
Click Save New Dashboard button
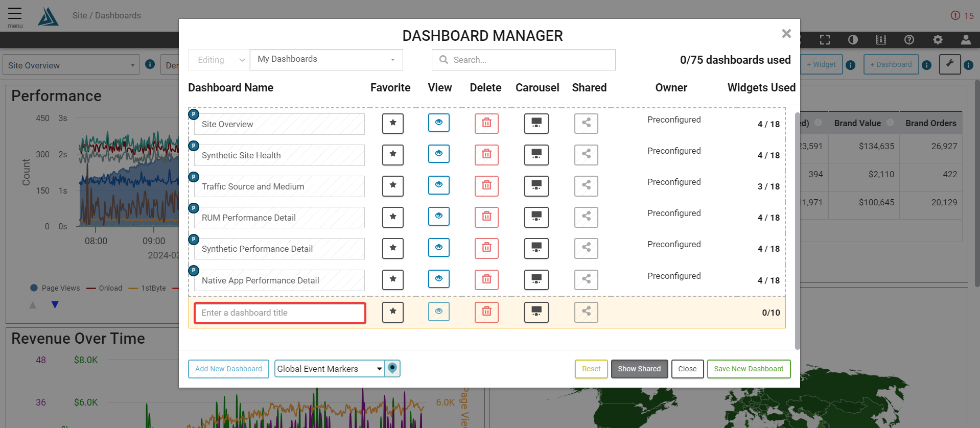click(749, 369)
